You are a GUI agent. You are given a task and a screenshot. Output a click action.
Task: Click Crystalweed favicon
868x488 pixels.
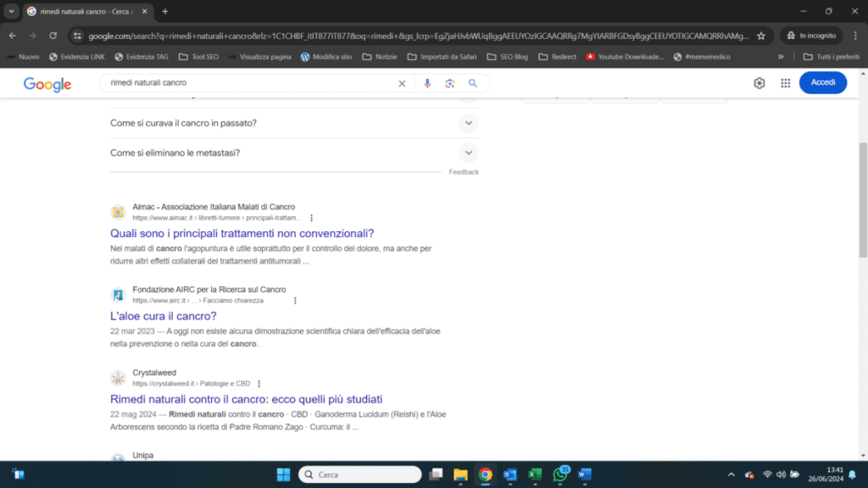(118, 378)
